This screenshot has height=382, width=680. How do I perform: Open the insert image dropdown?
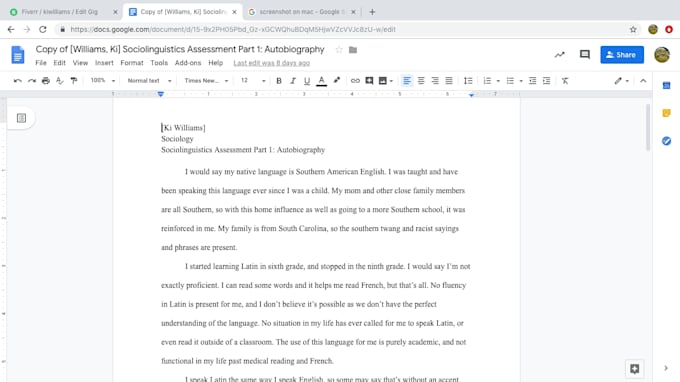coord(386,81)
